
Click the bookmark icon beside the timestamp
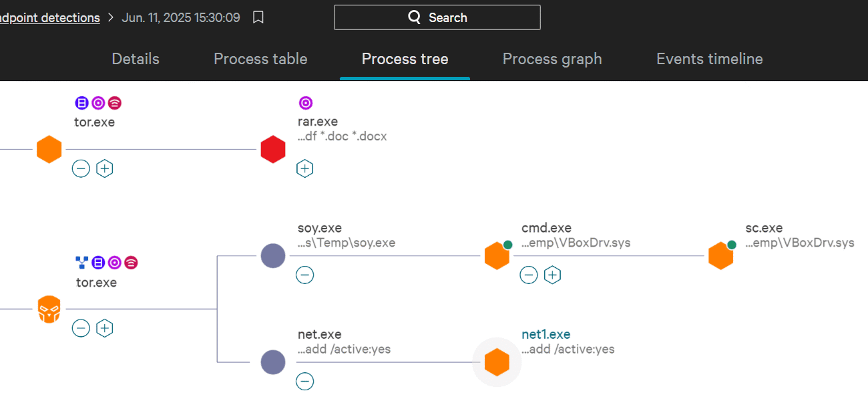(258, 17)
